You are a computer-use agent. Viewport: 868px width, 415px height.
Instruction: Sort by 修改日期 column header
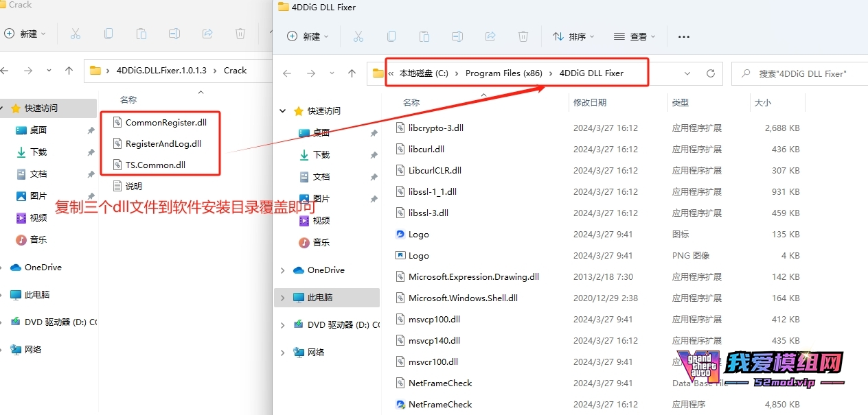[x=590, y=103]
